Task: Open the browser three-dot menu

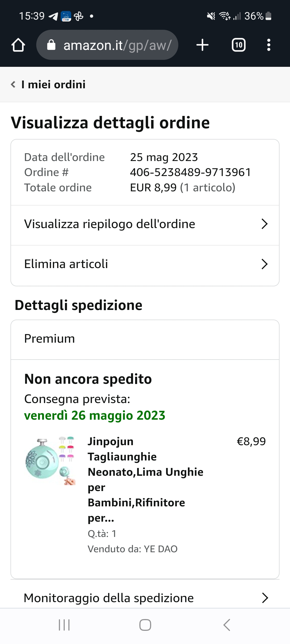Action: pyautogui.click(x=269, y=45)
